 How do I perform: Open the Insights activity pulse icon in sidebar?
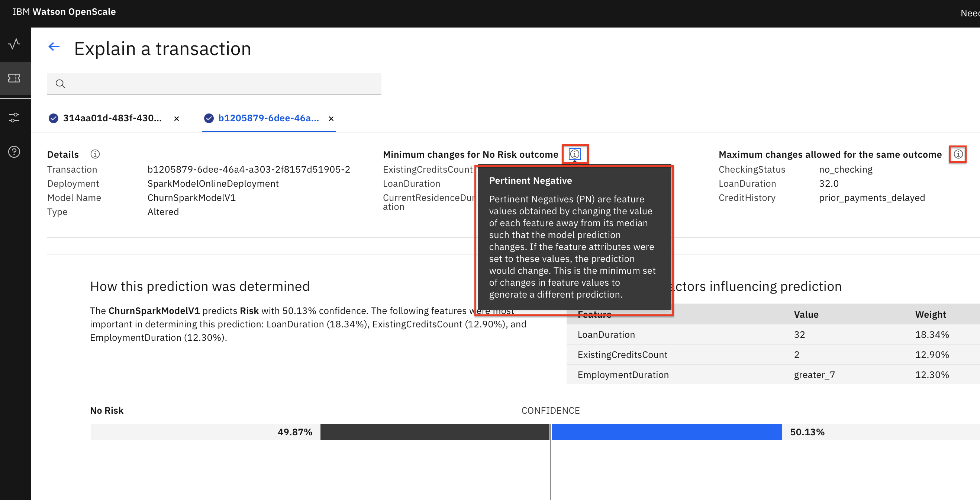coord(14,44)
